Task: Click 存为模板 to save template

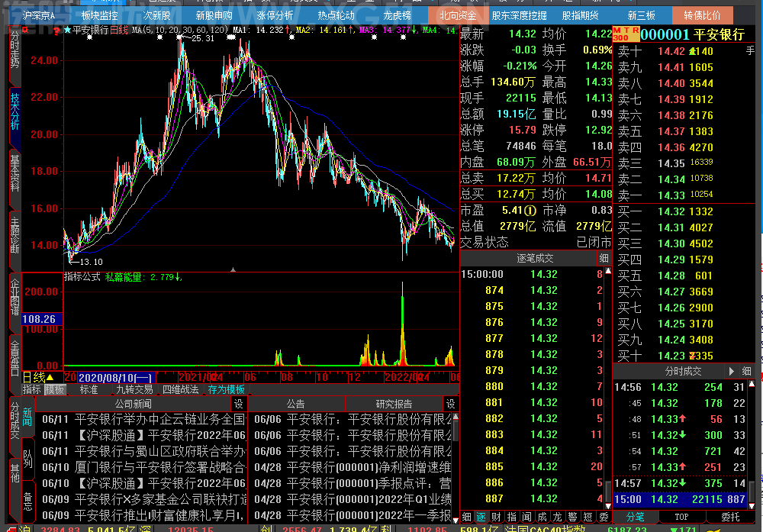Action: pos(227,390)
